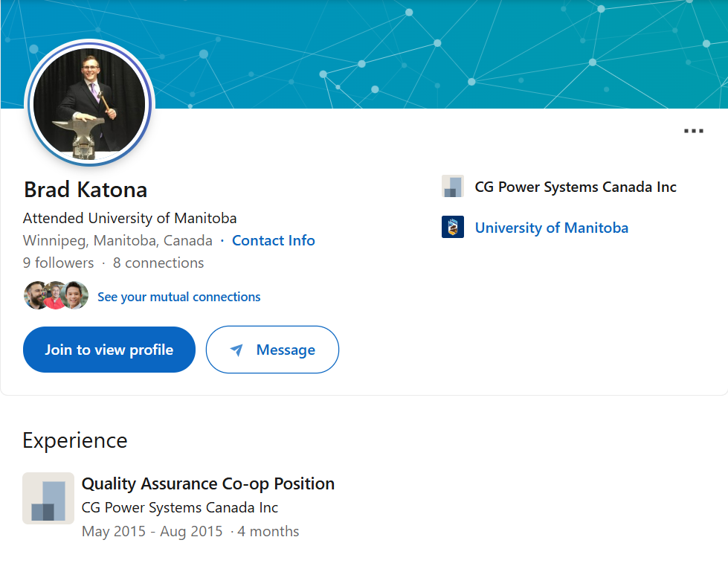This screenshot has height=569, width=728.
Task: Click the University of Manitoba crest logo
Action: tap(453, 227)
